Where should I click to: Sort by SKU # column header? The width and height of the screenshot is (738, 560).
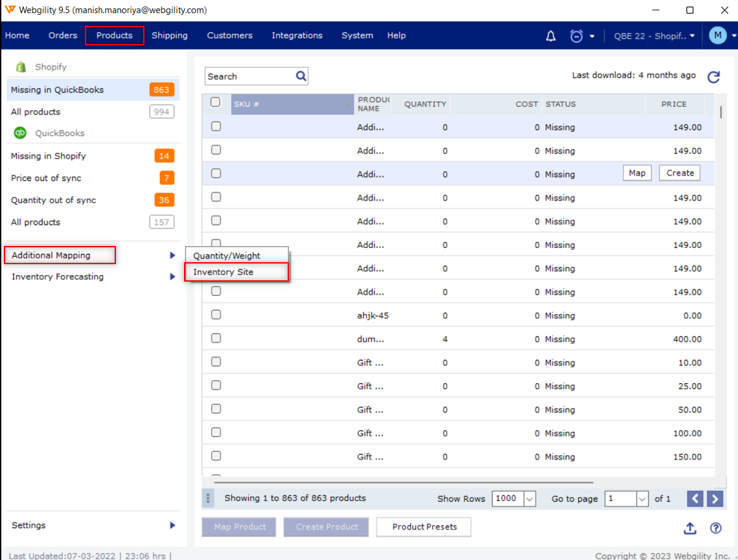(x=292, y=104)
